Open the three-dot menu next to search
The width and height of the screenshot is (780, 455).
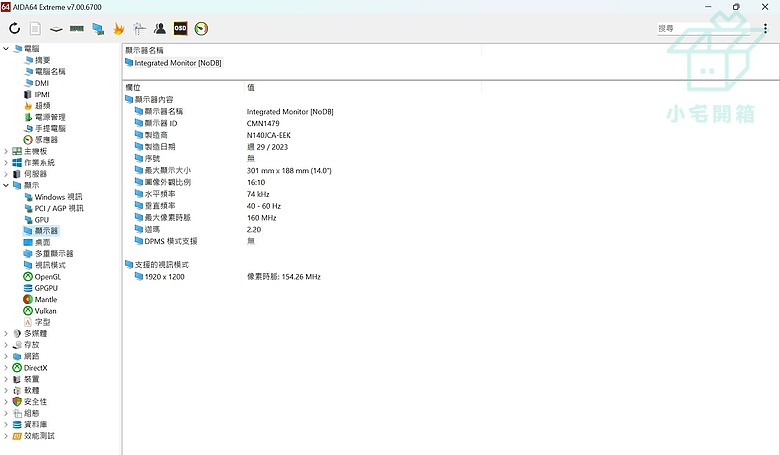(766, 28)
